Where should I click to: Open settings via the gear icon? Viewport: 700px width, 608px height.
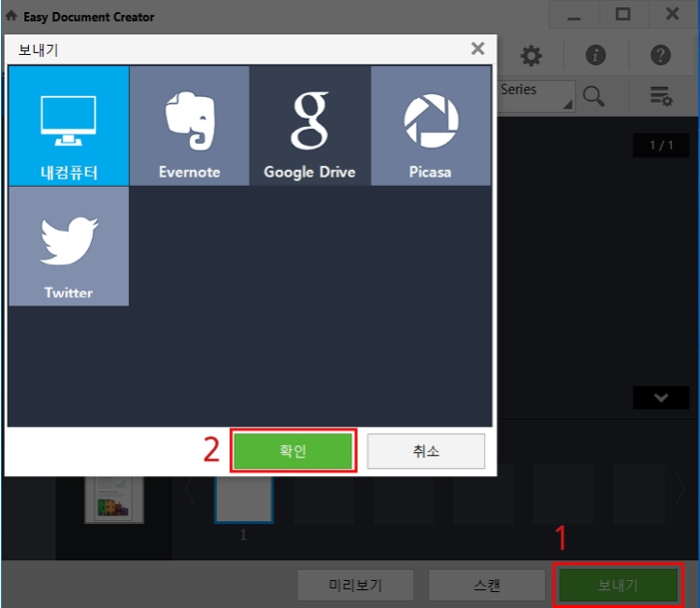click(531, 56)
